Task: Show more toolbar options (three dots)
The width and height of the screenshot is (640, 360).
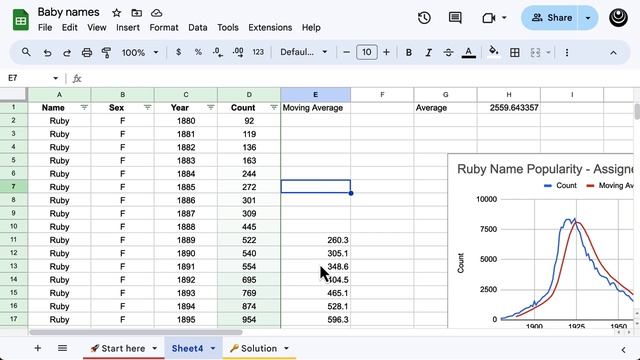Action: 567,53
